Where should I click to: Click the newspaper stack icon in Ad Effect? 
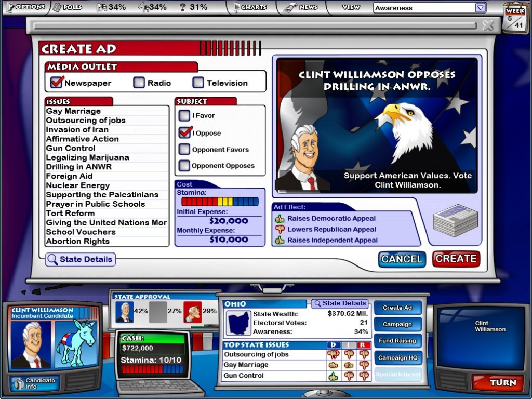tap(455, 221)
